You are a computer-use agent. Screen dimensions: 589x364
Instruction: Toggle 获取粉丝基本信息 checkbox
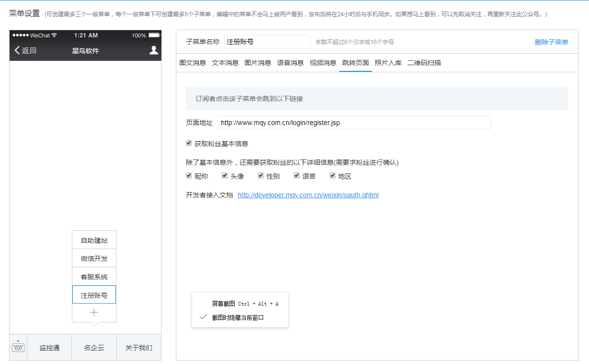[189, 143]
